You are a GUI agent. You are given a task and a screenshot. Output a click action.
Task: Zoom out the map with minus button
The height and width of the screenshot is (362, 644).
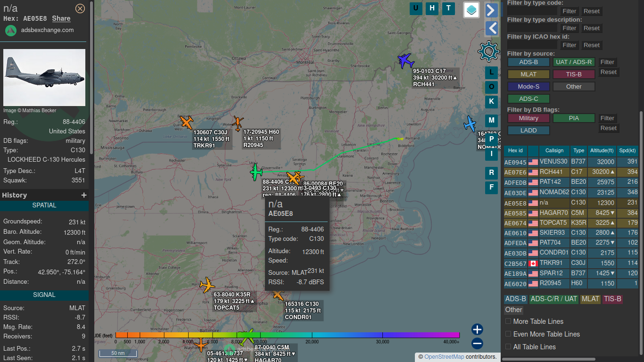point(477,343)
